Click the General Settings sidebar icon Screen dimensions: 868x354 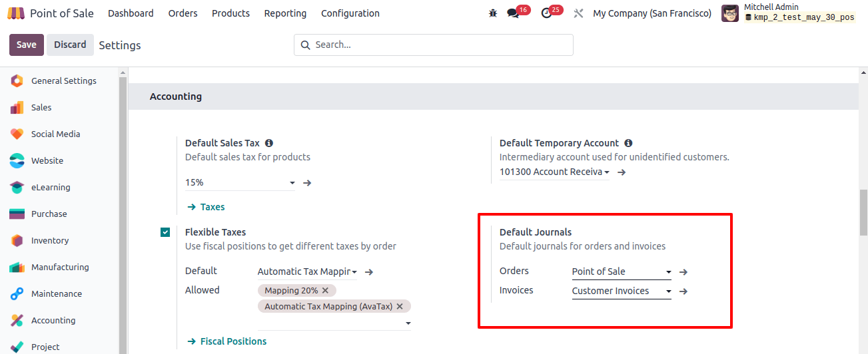pyautogui.click(x=17, y=81)
